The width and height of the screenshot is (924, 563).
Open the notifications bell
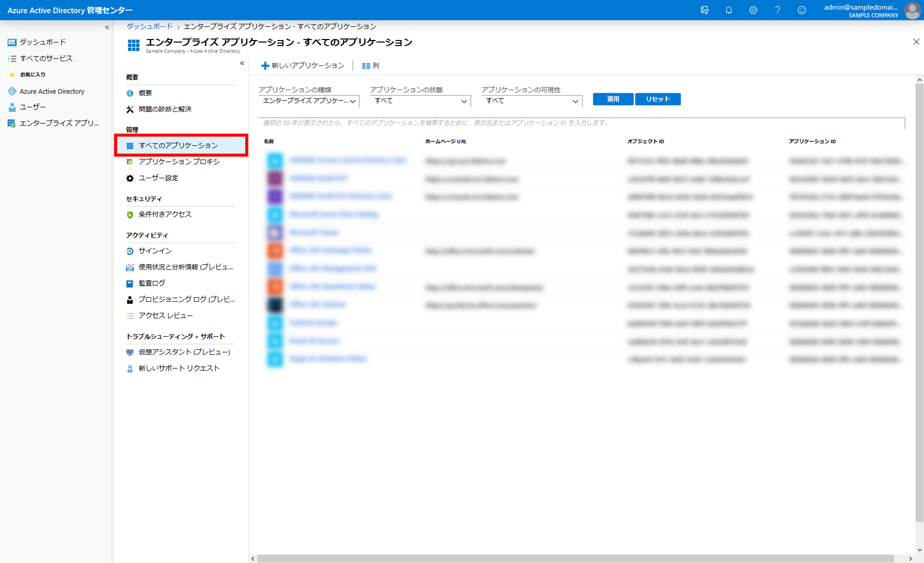click(729, 10)
